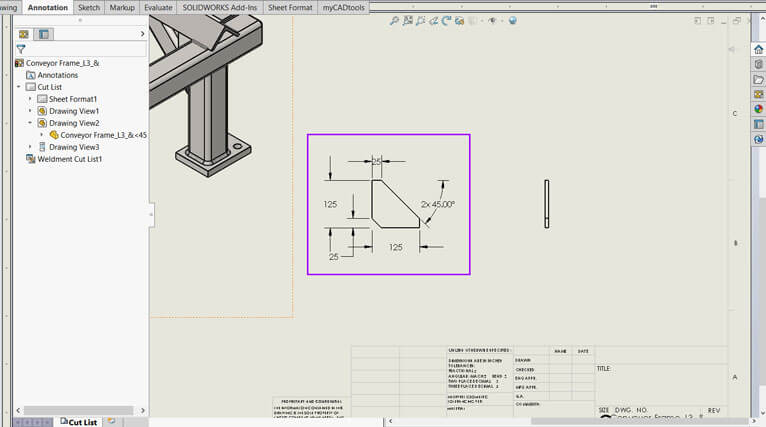Image resolution: width=766 pixels, height=427 pixels.
Task: Click the Zoom to Fit magnifier icon
Action: pyautogui.click(x=394, y=21)
